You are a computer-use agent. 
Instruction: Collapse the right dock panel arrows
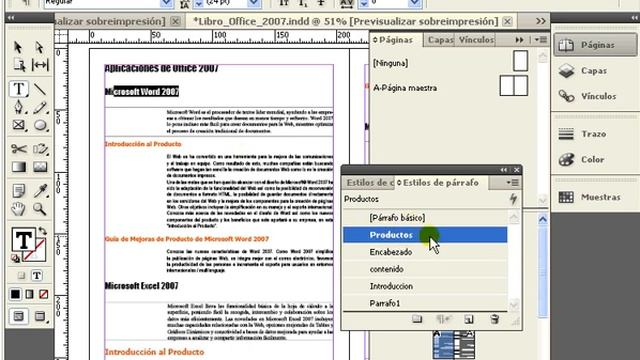click(x=634, y=18)
